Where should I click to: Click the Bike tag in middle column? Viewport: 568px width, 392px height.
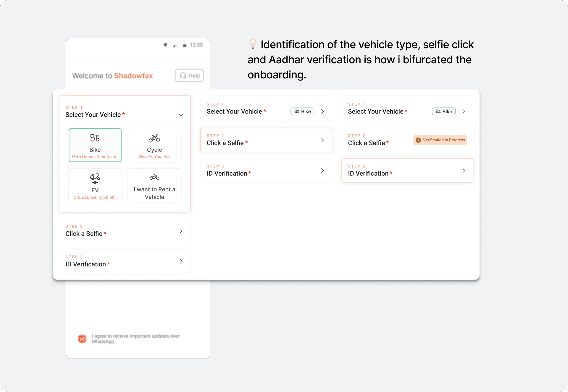[302, 112]
